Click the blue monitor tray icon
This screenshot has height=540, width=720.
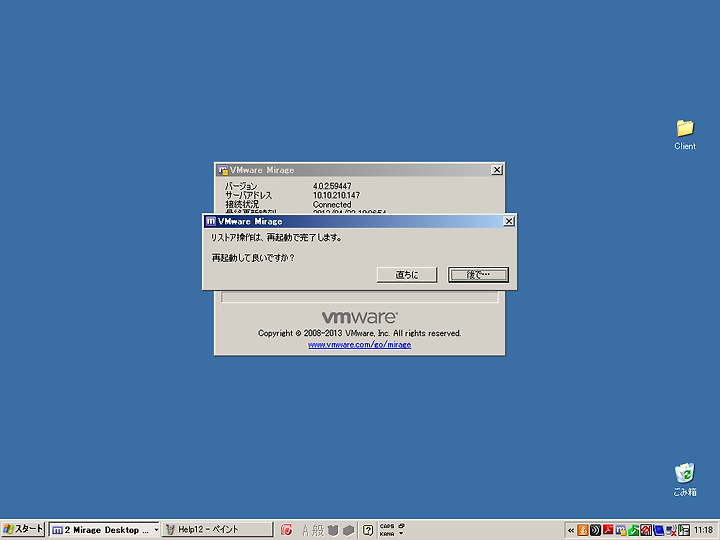[x=658, y=530]
